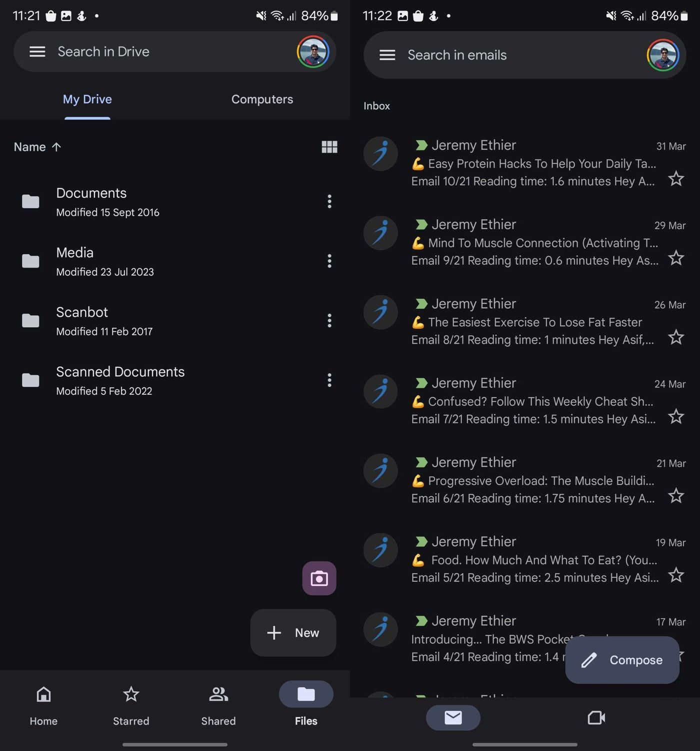Open the Mail tab in Gmail
The width and height of the screenshot is (700, 751).
[453, 717]
